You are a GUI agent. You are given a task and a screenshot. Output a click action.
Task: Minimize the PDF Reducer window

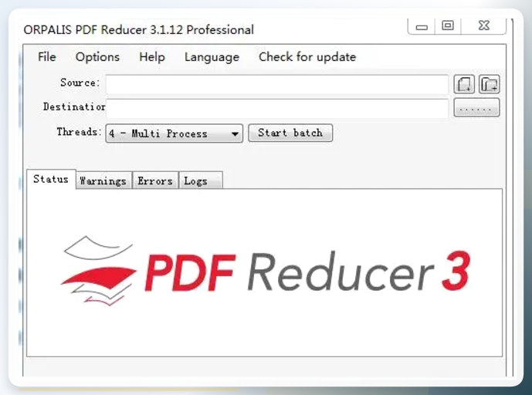(422, 26)
